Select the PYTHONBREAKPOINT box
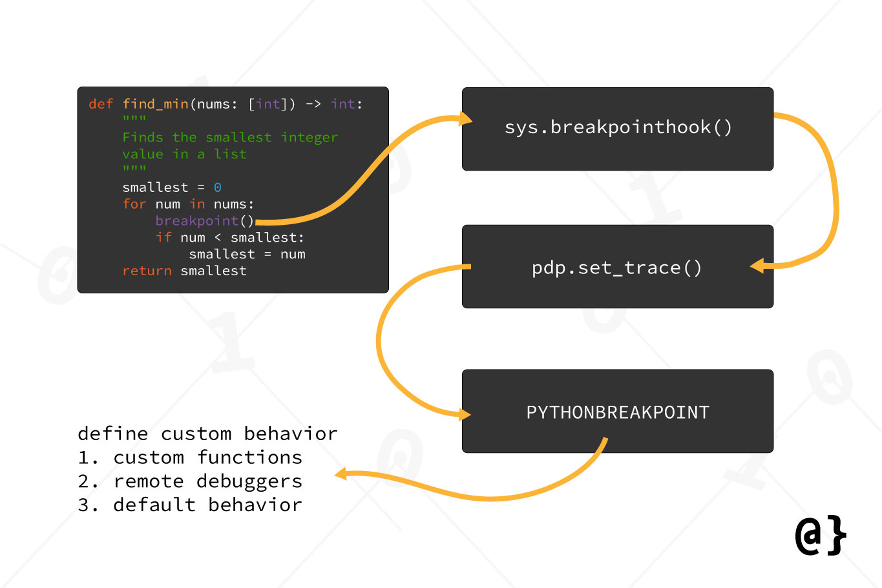882x588 pixels. (x=617, y=411)
